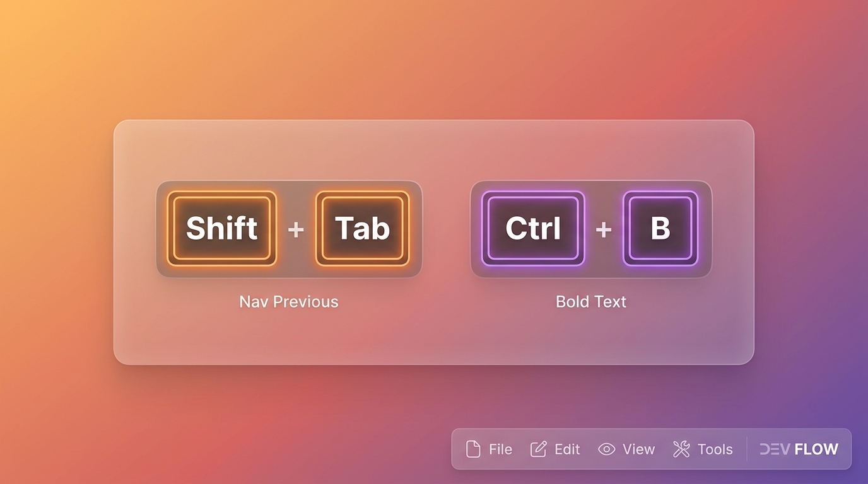Click the B key cap

660,229
